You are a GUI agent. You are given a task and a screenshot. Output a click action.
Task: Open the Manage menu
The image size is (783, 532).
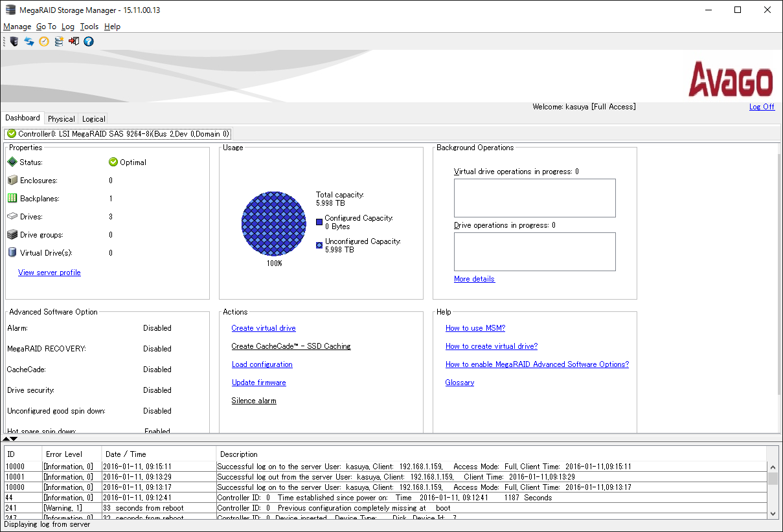[17, 27]
